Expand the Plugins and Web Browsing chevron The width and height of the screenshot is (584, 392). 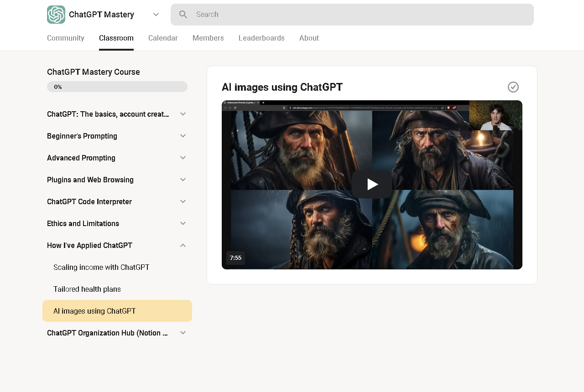click(x=183, y=180)
